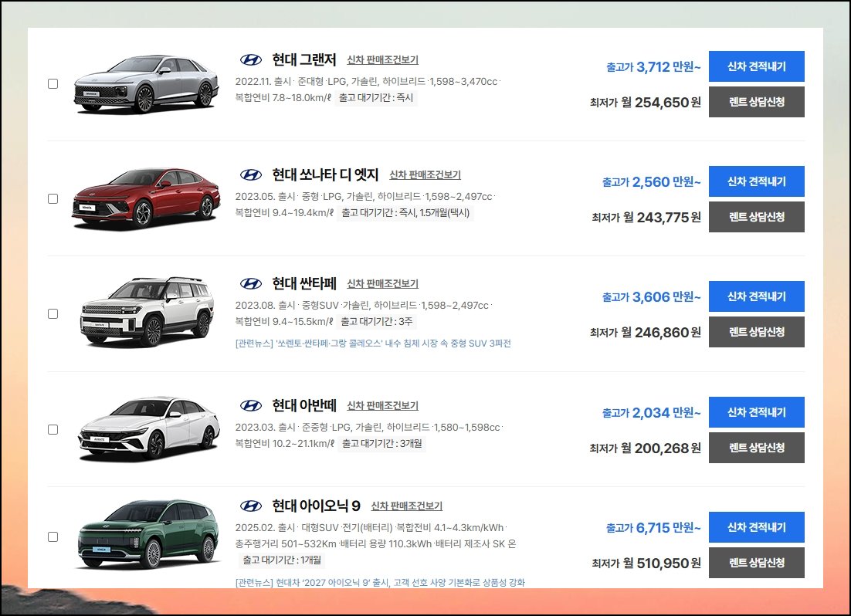Viewport: 851px width, 616px height.
Task: Click the 출고 대기기간 : 3주 label
Action: (x=377, y=321)
